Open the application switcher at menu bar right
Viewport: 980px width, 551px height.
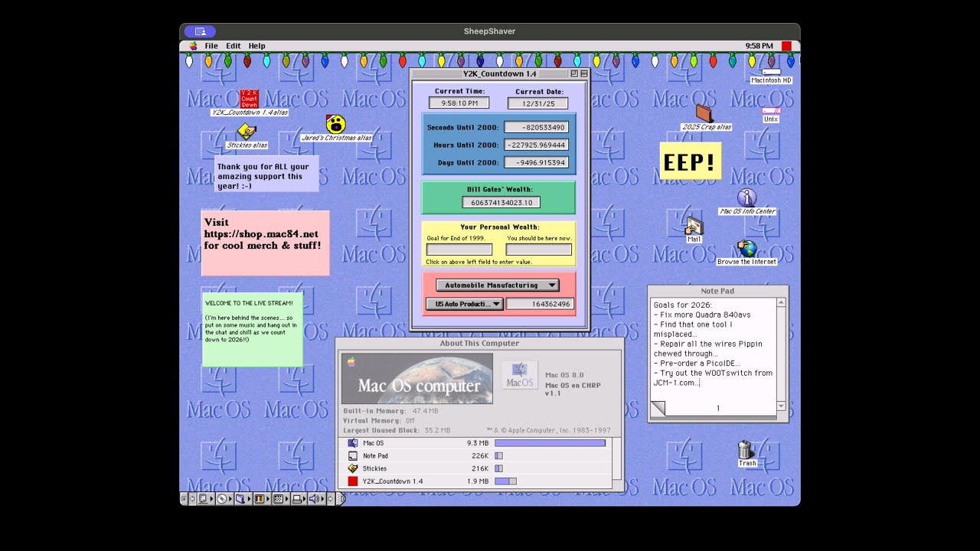[x=786, y=46]
